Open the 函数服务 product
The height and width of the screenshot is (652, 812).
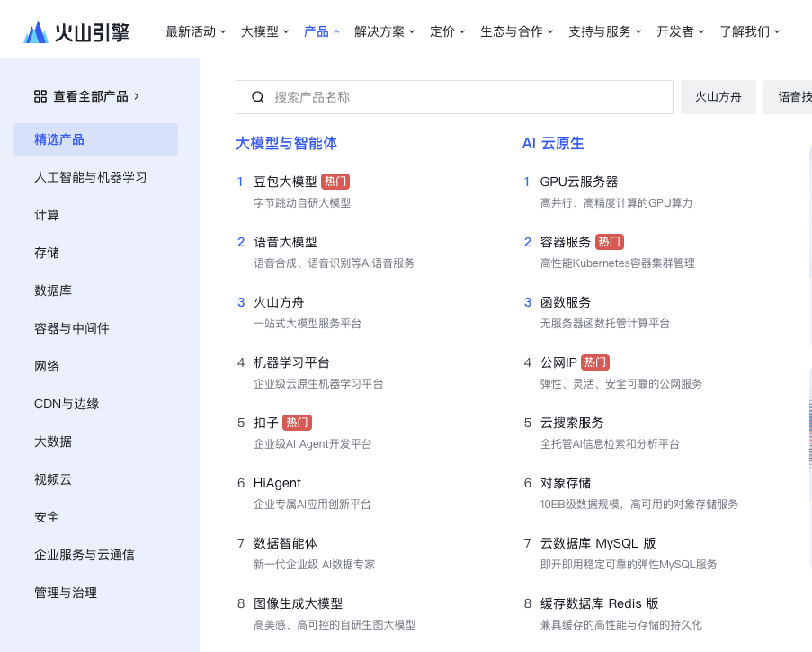click(566, 302)
